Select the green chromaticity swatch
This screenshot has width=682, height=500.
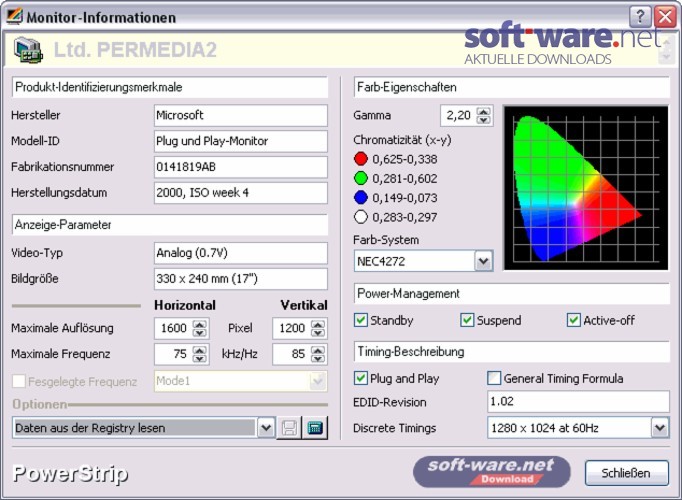pos(361,178)
